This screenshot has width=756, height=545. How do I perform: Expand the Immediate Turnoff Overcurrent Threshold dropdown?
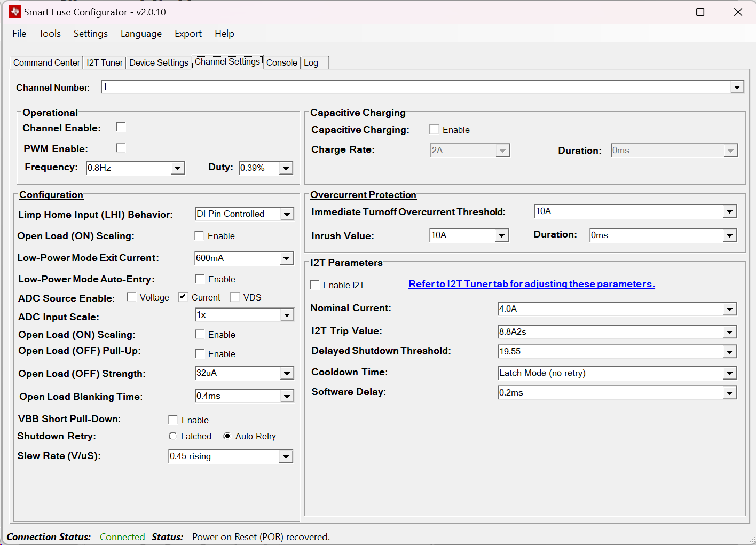click(x=730, y=212)
